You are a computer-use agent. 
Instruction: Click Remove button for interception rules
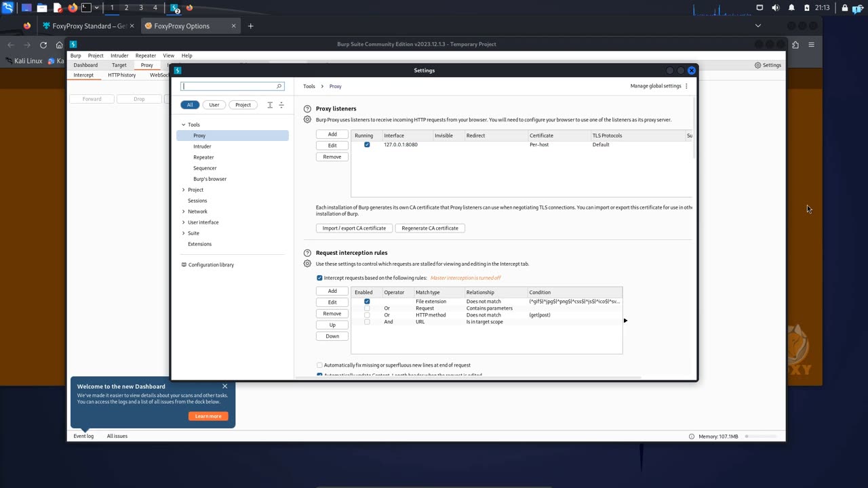332,314
